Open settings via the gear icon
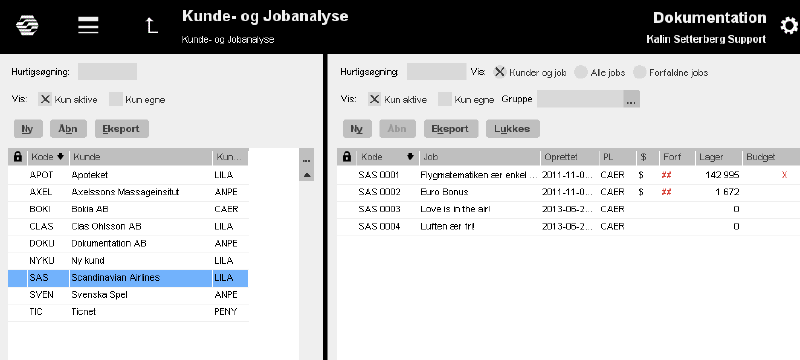This screenshot has height=360, width=800. pyautogui.click(x=789, y=25)
